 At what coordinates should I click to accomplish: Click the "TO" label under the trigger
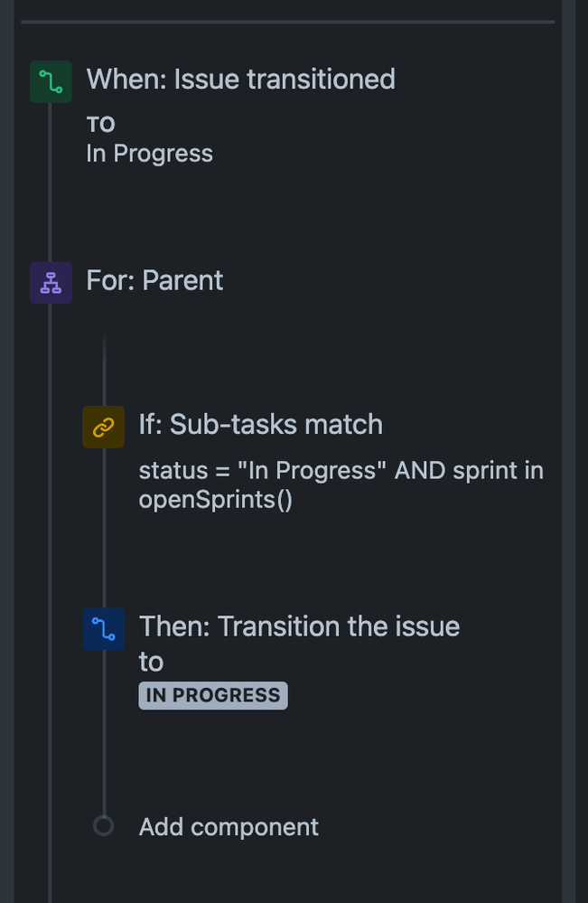point(100,125)
